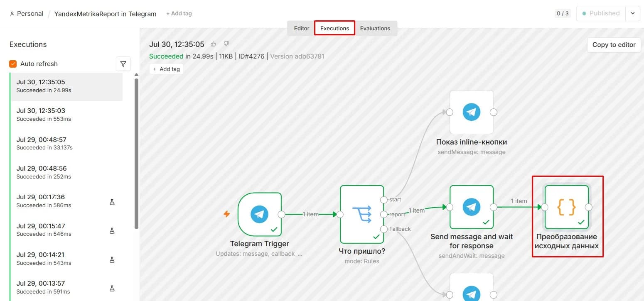Image resolution: width=644 pixels, height=301 pixels.
Task: Click the flask icon on Jul 29, 00:15:47 execution
Action: pos(112,231)
